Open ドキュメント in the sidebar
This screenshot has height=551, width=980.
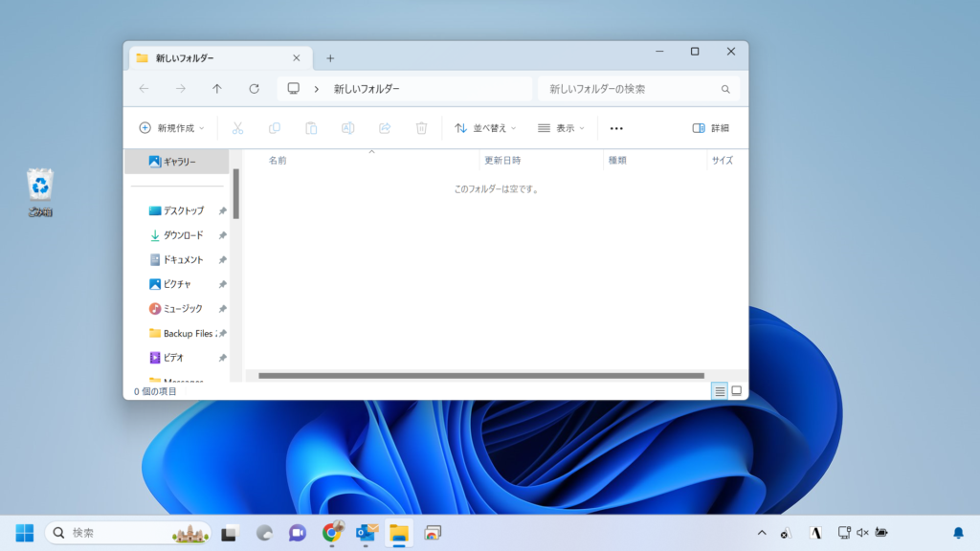tap(177, 259)
